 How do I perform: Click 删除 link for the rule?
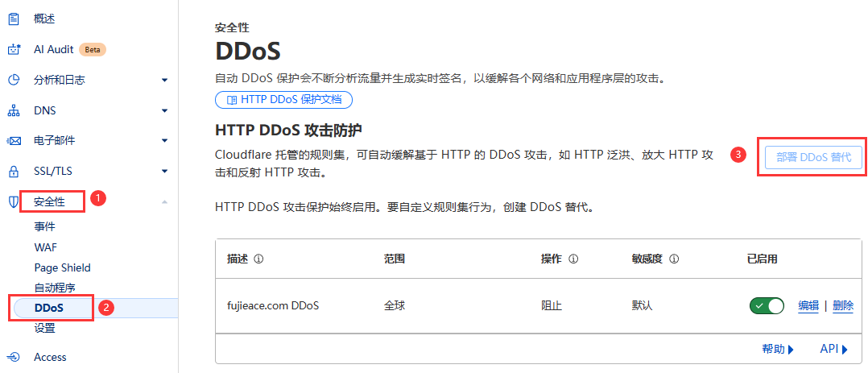pos(842,306)
